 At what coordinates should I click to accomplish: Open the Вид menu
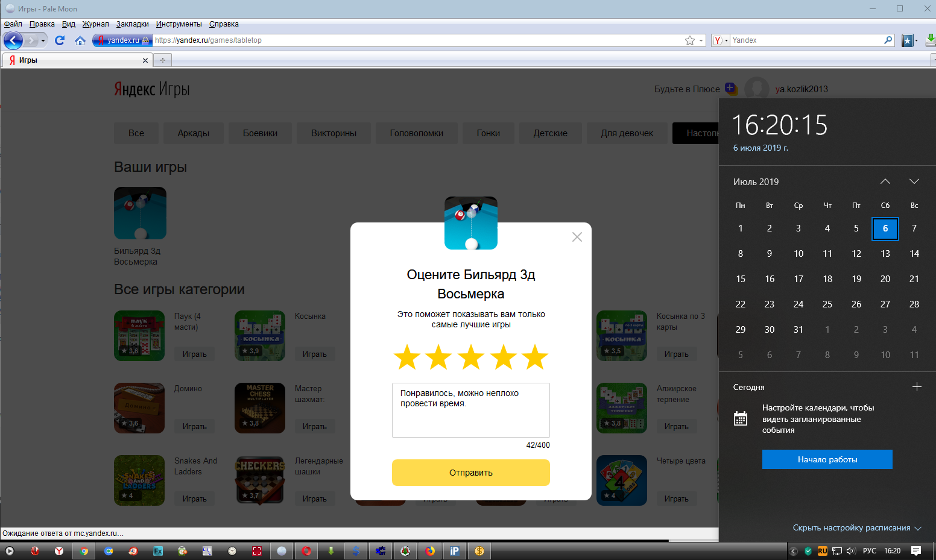(x=69, y=24)
